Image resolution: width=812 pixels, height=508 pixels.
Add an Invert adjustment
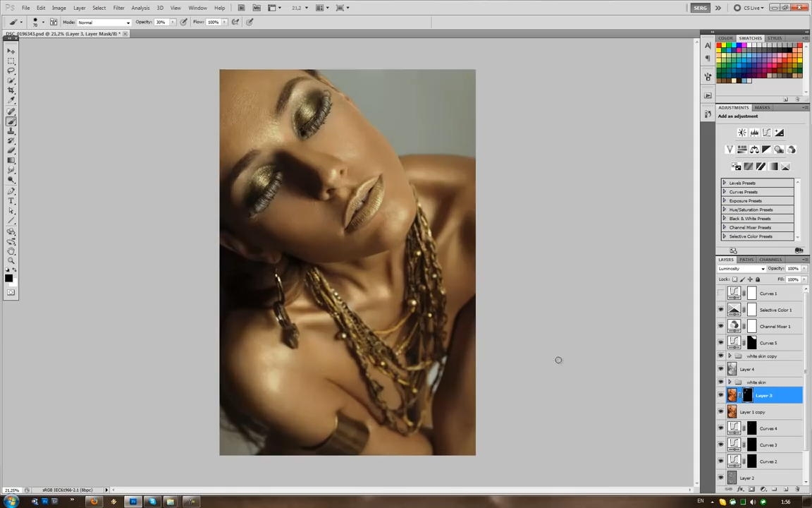[736, 167]
